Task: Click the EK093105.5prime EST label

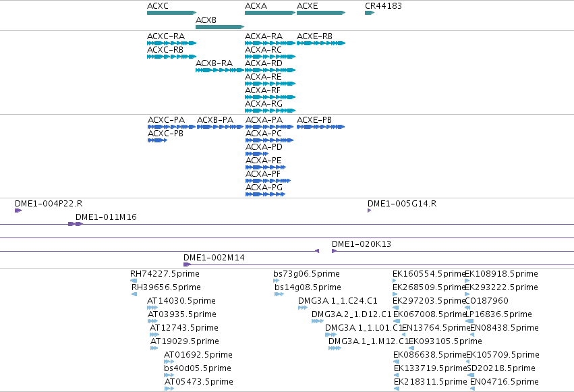Action: tap(446, 342)
